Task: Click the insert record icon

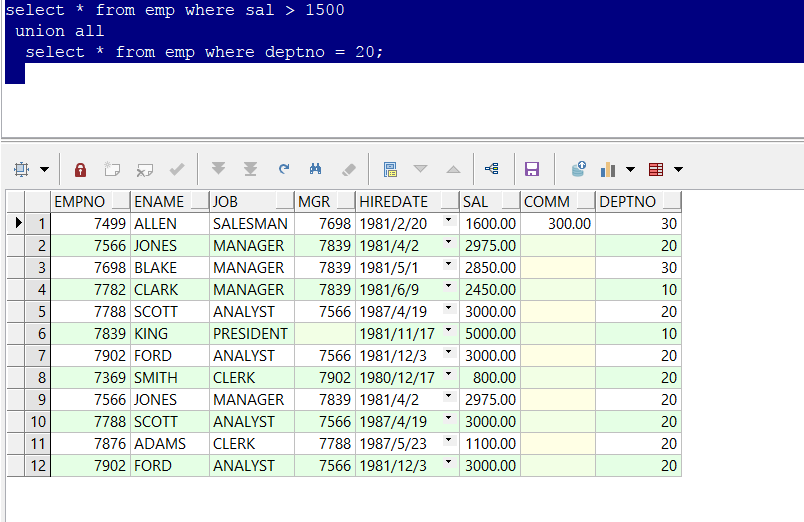Action: pyautogui.click(x=112, y=169)
